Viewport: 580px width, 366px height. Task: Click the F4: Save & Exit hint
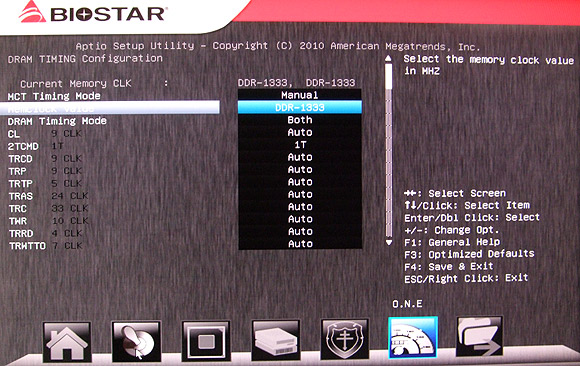click(x=449, y=266)
